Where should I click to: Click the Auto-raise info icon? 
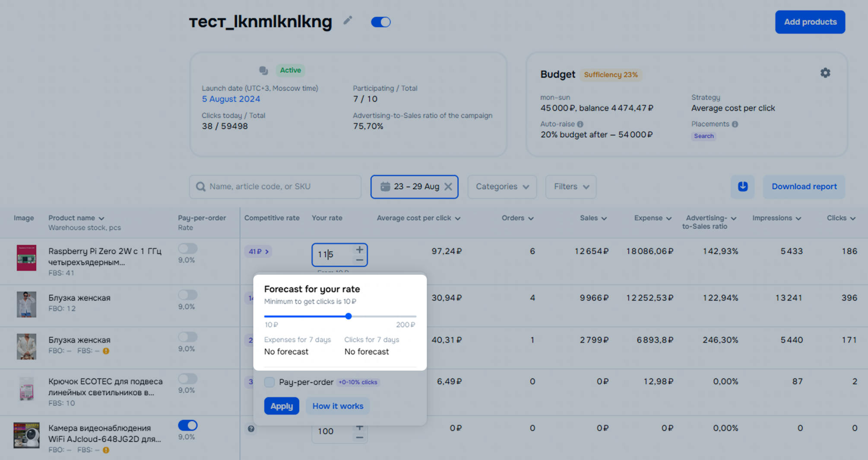pyautogui.click(x=580, y=124)
